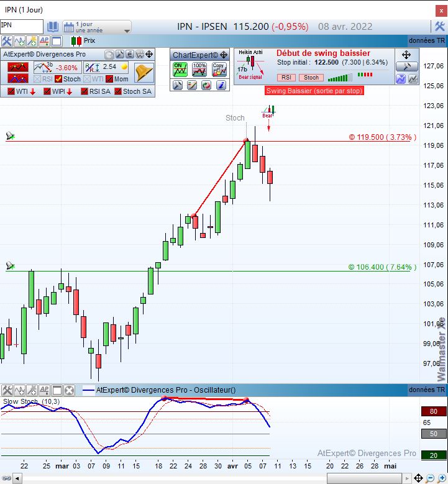Open the book list icon next to IPN
The height and width of the screenshot is (484, 448).
click(x=53, y=27)
